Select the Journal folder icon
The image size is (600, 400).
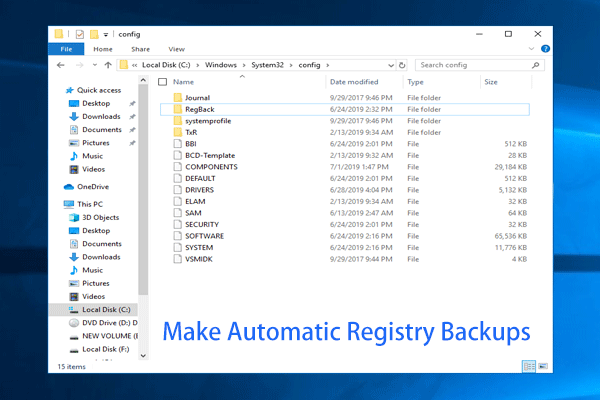click(178, 98)
